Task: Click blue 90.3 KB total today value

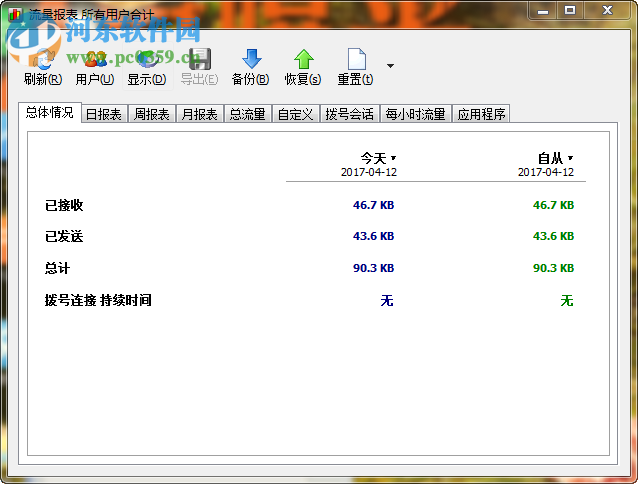Action: [x=374, y=268]
